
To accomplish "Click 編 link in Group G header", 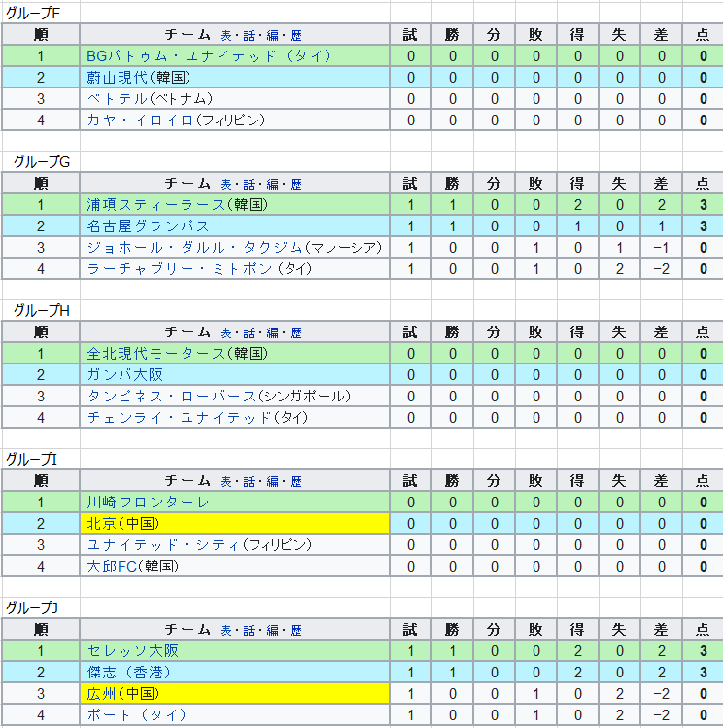I will click(x=273, y=184).
